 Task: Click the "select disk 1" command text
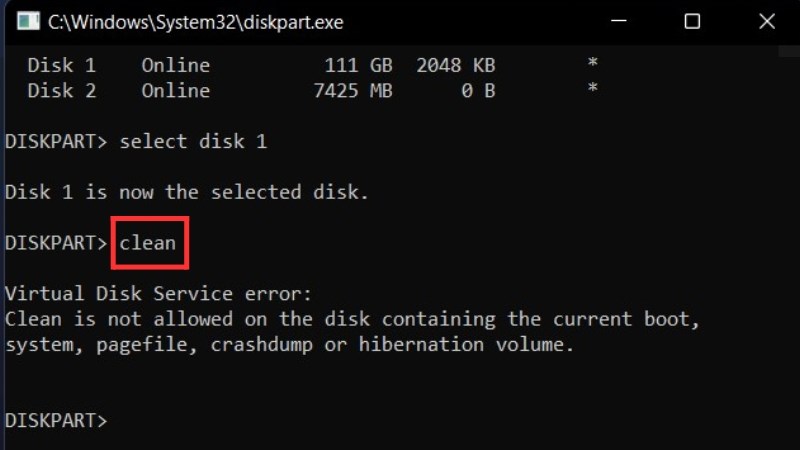coord(193,142)
